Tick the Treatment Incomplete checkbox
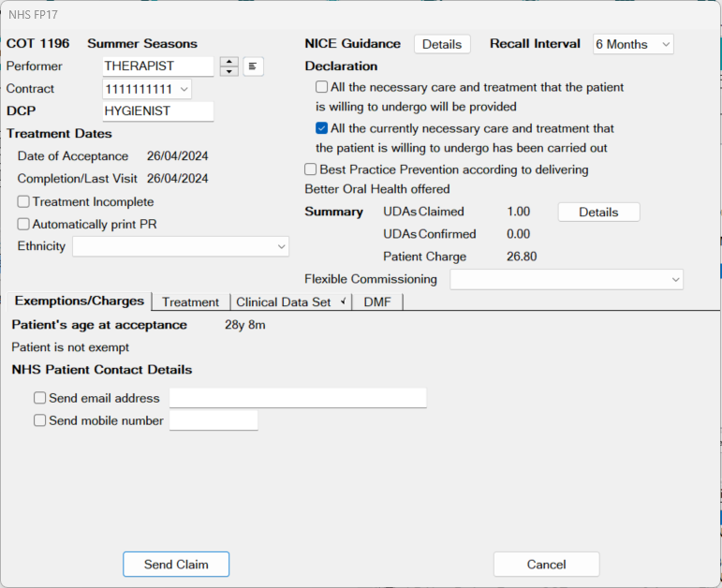722x588 pixels. pos(23,201)
